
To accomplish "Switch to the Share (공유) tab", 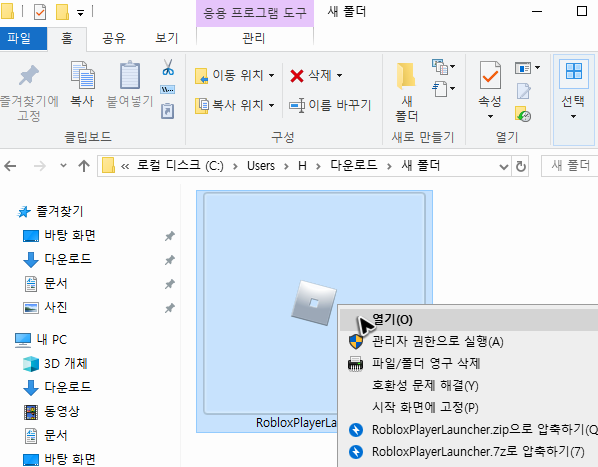I will [114, 39].
